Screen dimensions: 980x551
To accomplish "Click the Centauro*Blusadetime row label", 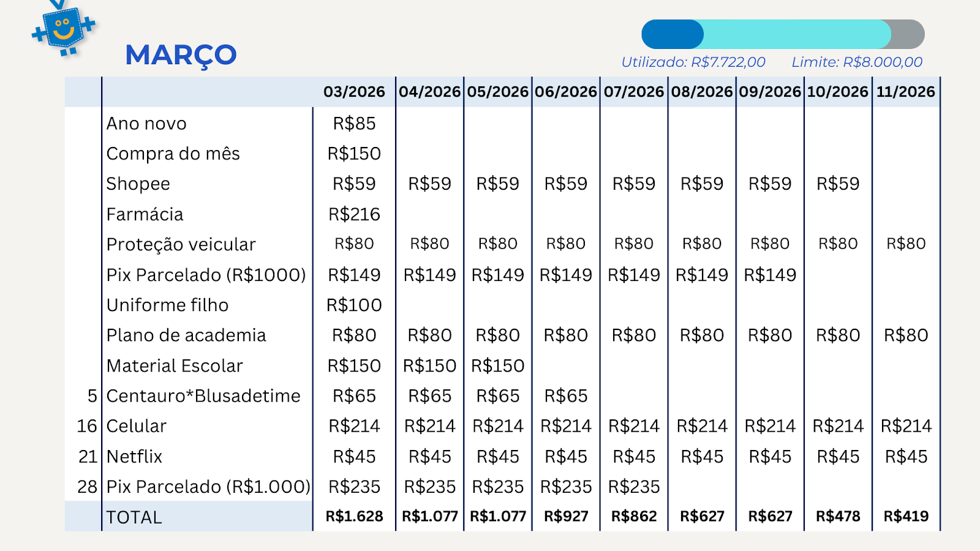I will click(203, 396).
